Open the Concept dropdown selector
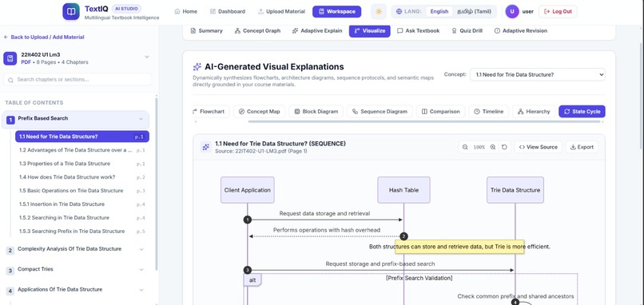Viewport: 644px width, 305px height. 538,75
